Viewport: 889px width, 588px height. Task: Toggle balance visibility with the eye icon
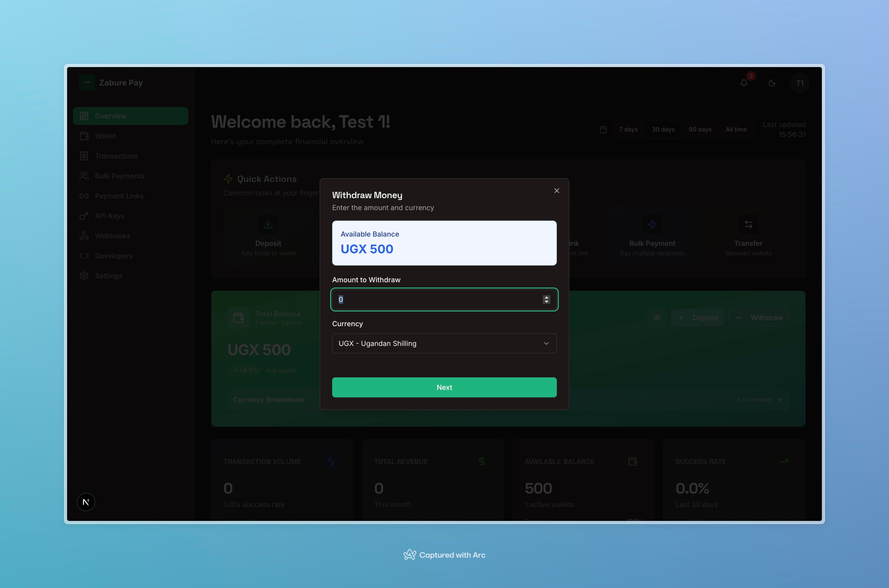[x=657, y=317]
